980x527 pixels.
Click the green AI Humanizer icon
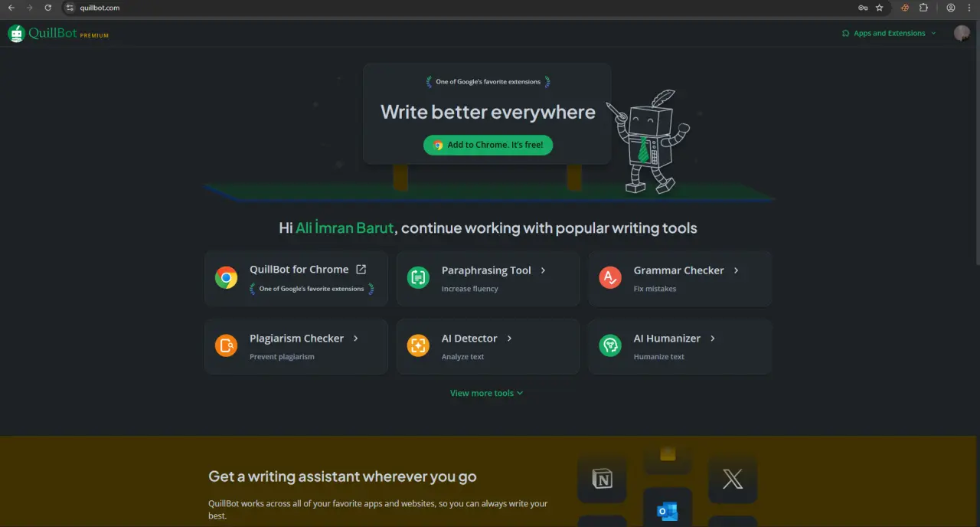coord(610,345)
